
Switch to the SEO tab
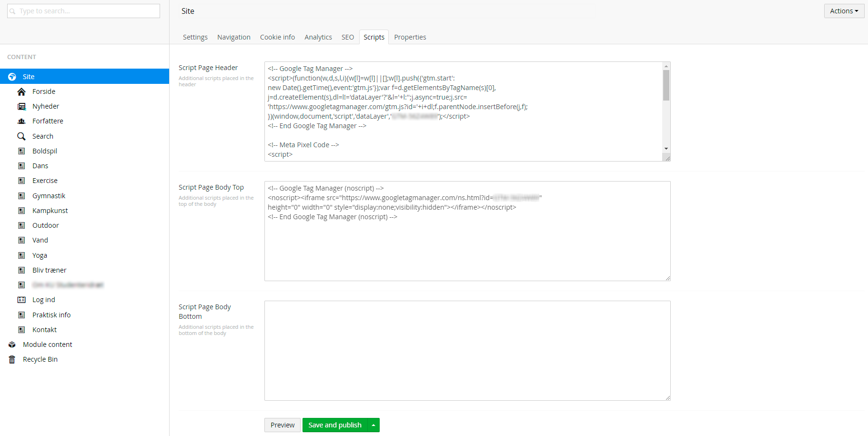click(348, 37)
